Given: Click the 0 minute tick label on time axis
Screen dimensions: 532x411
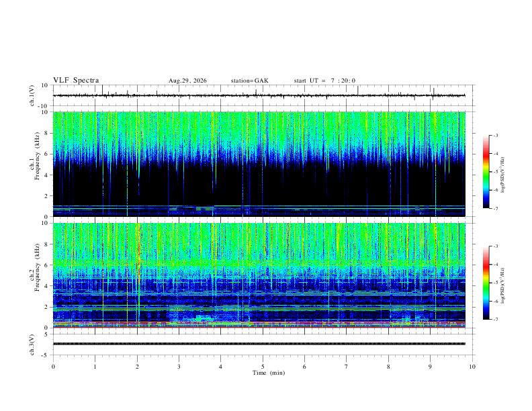Looking at the screenshot, I should [53, 367].
